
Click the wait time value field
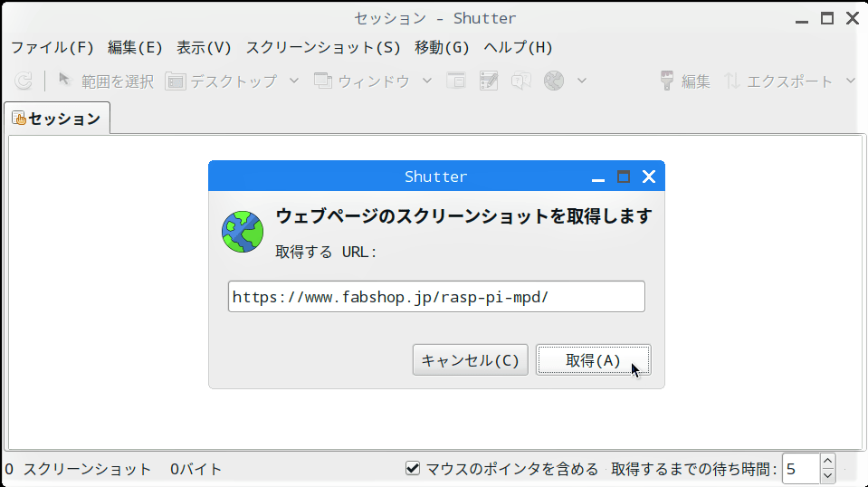(x=800, y=469)
